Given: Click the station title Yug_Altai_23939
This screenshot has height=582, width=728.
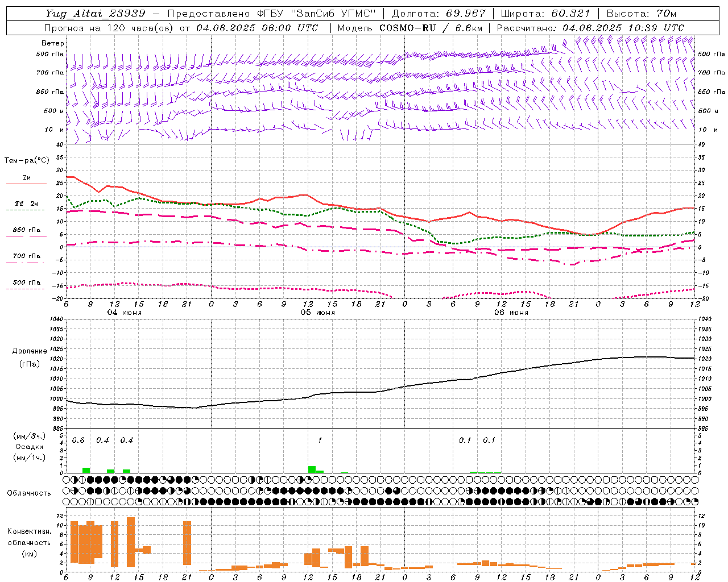Looking at the screenshot, I should pos(96,14).
